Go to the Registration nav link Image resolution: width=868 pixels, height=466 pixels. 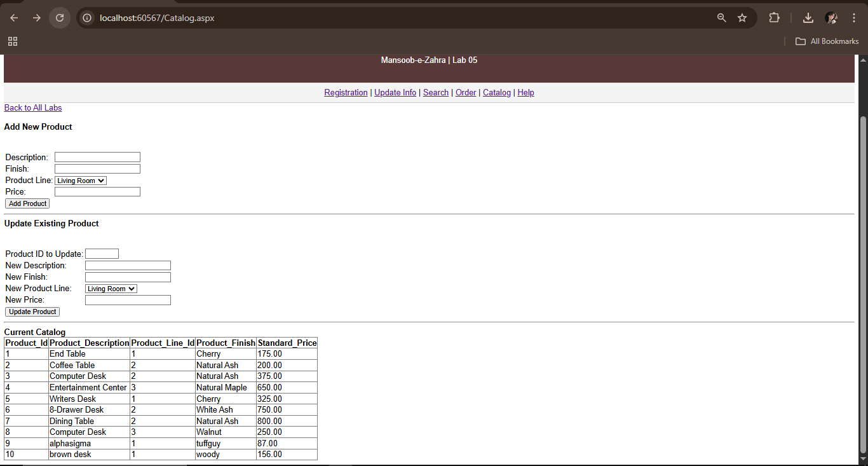point(346,93)
